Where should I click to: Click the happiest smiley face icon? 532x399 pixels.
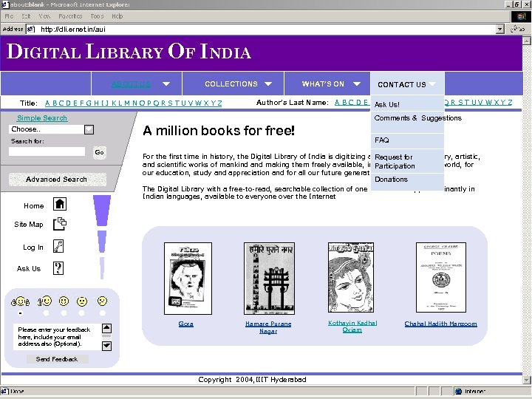click(21, 301)
